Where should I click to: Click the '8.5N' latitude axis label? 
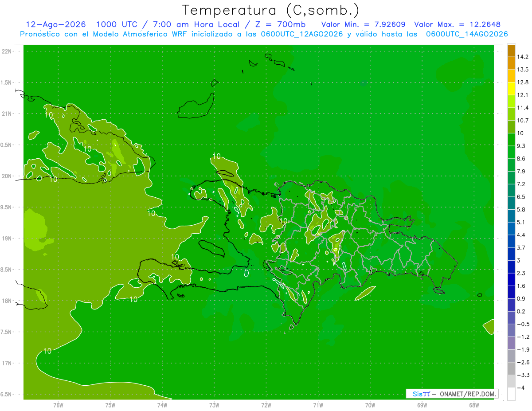(7, 270)
